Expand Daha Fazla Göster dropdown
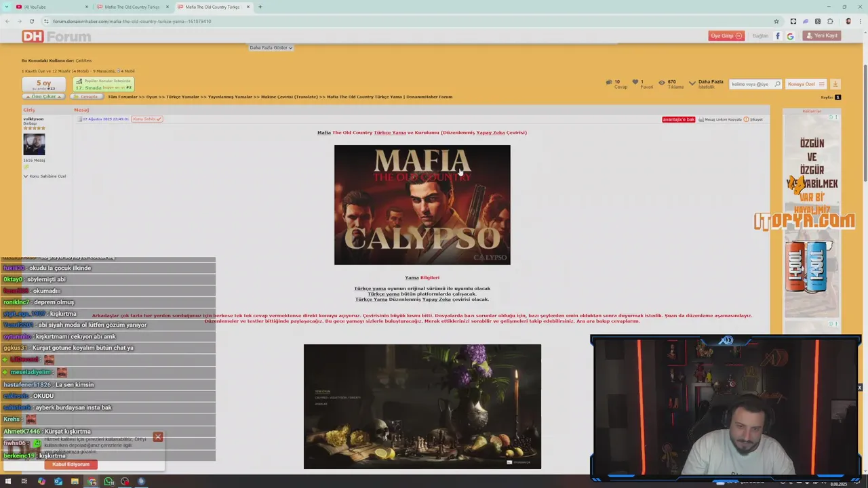 point(271,47)
